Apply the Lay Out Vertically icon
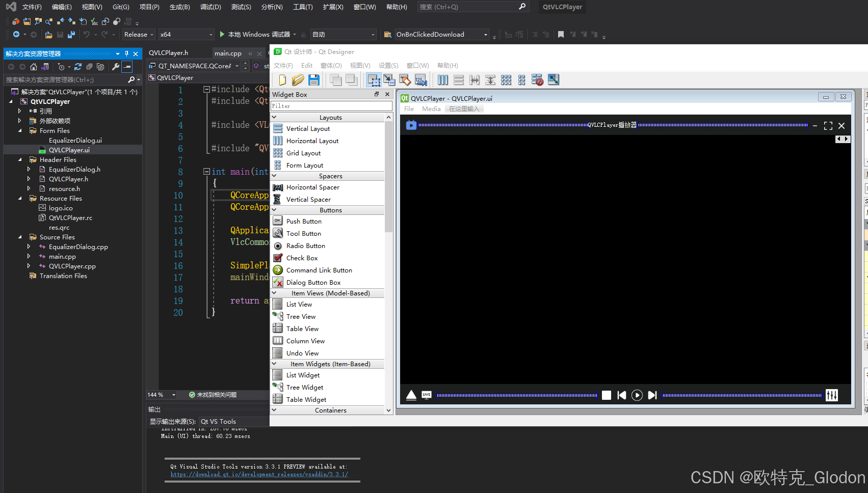868x493 pixels. [459, 80]
